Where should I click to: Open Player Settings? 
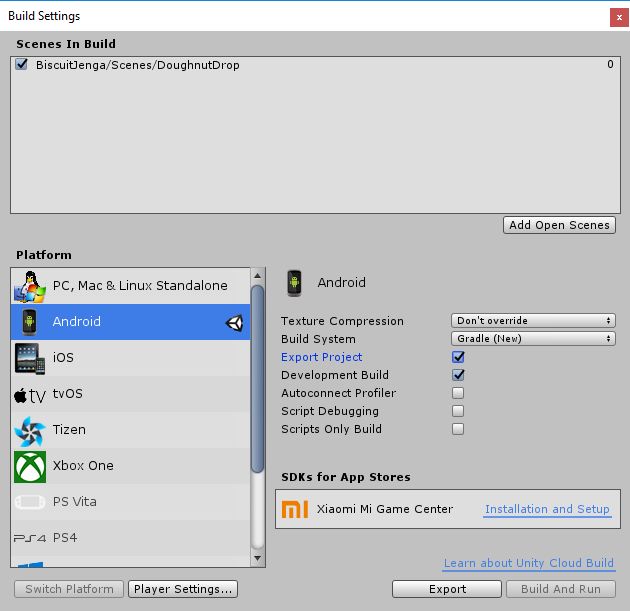click(x=183, y=589)
